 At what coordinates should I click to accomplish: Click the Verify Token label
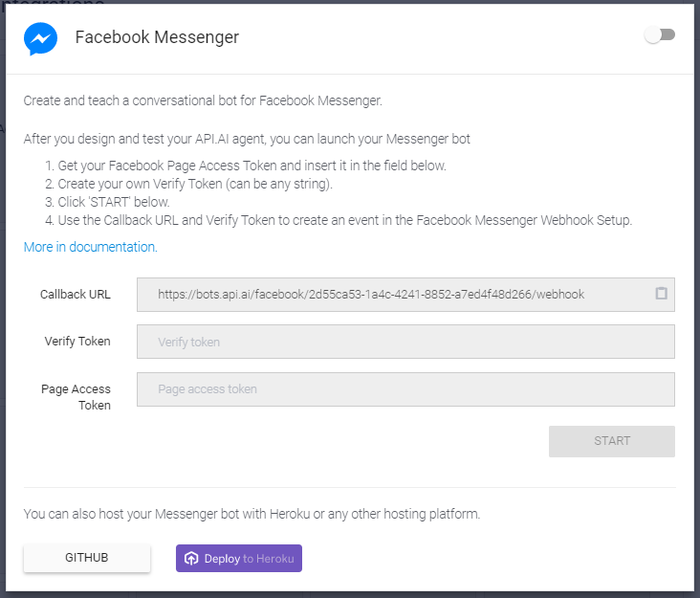click(77, 342)
